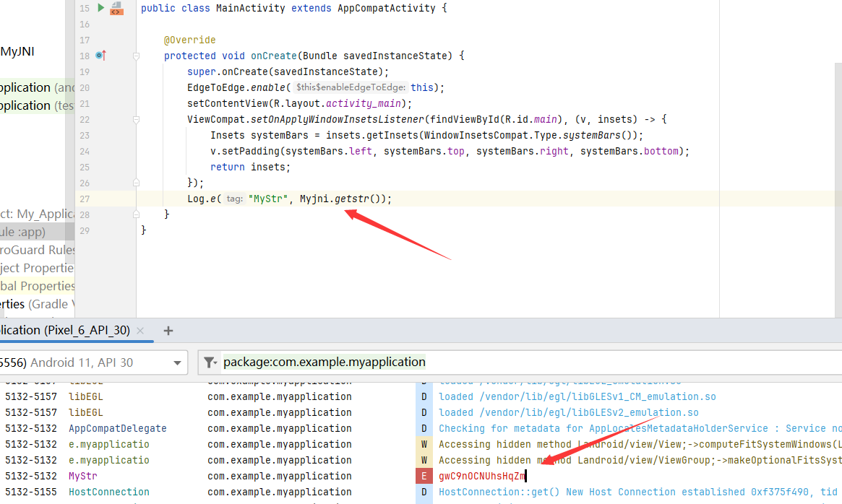
Task: Collapse the onCreate method fold marker
Action: pos(136,56)
